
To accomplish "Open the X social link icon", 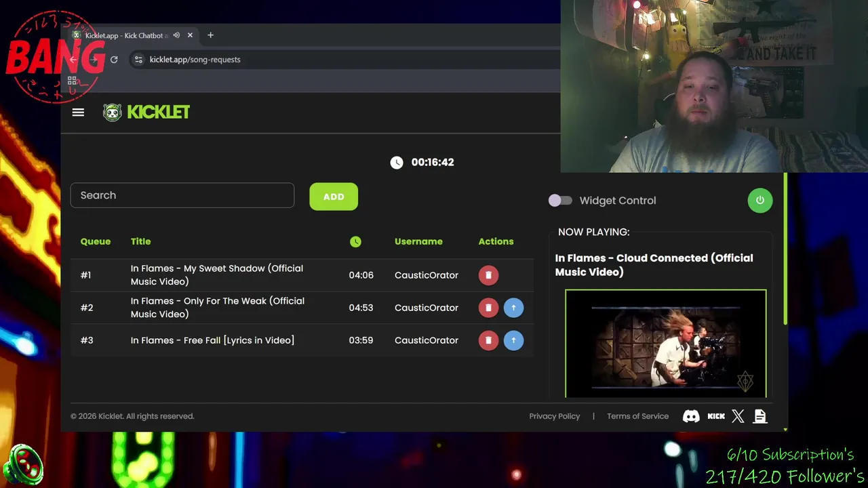I will point(738,416).
